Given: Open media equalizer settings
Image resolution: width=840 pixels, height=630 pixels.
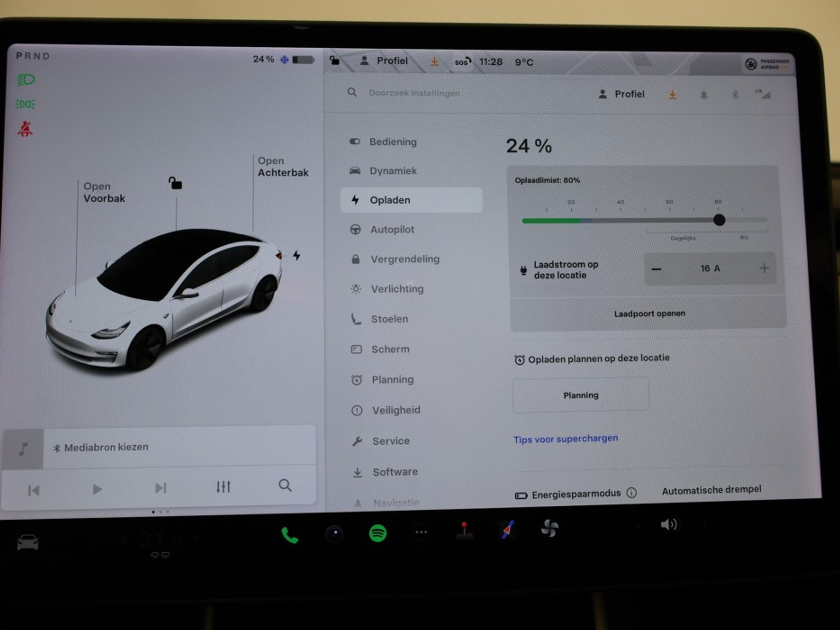Looking at the screenshot, I should coord(223,487).
